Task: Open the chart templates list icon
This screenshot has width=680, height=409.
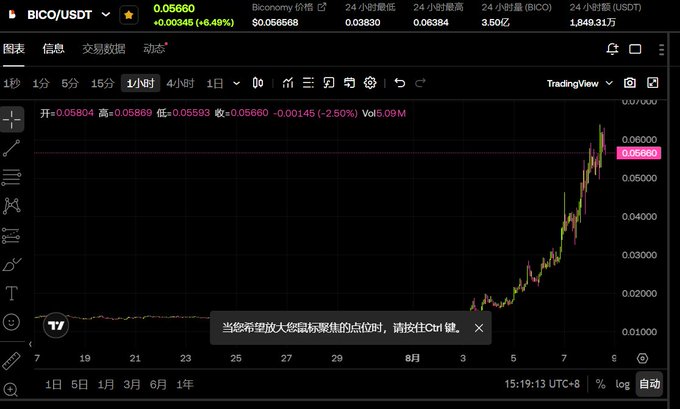Action: click(x=308, y=82)
